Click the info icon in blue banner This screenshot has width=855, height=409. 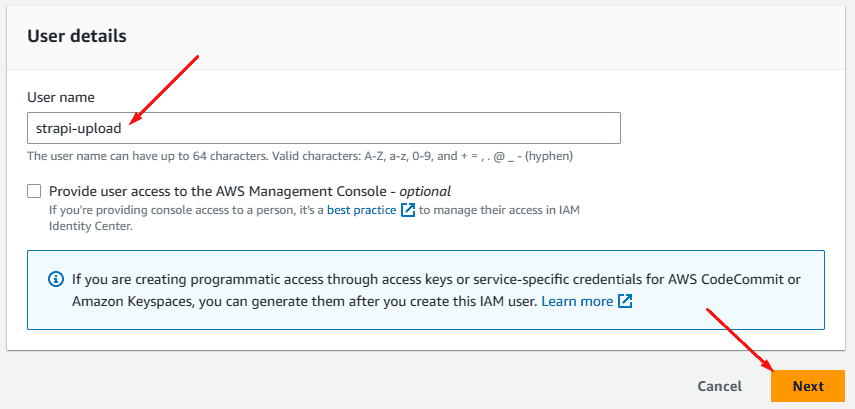pyautogui.click(x=56, y=278)
